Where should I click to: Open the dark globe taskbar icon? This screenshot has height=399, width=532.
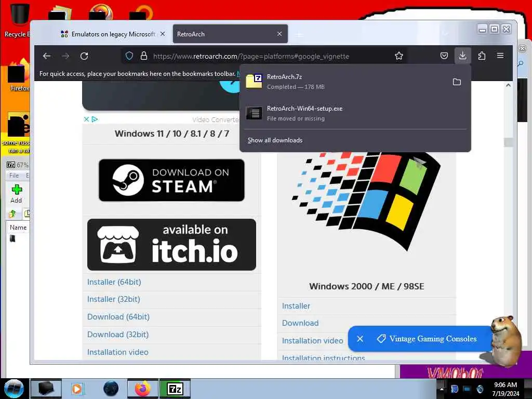pyautogui.click(x=111, y=389)
